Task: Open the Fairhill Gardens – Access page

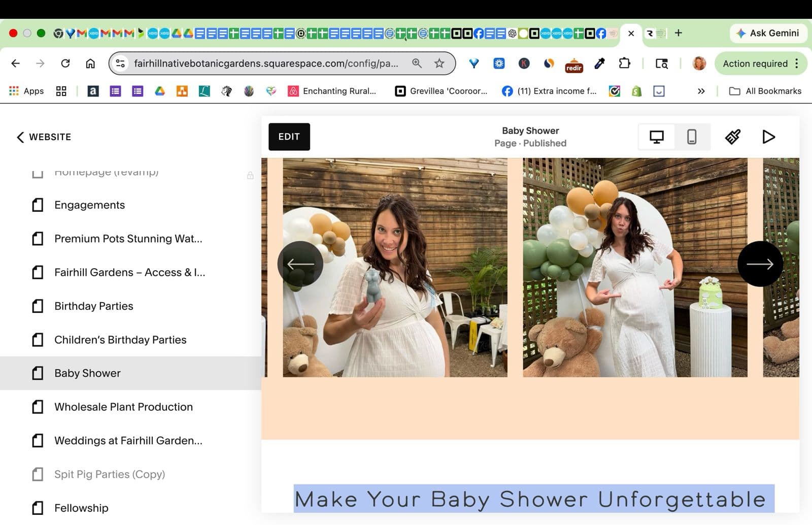Action: click(x=130, y=272)
